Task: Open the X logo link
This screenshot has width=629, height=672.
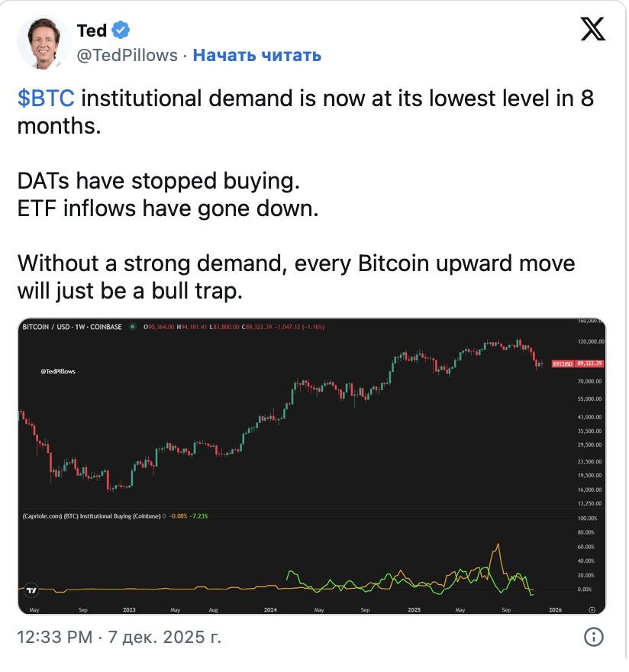Action: pyautogui.click(x=588, y=29)
